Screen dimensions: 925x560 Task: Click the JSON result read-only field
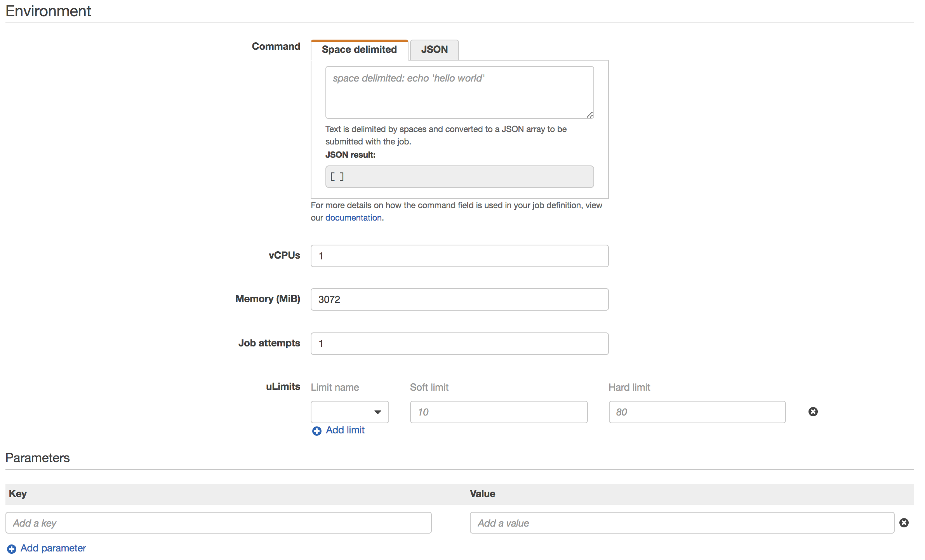click(459, 177)
